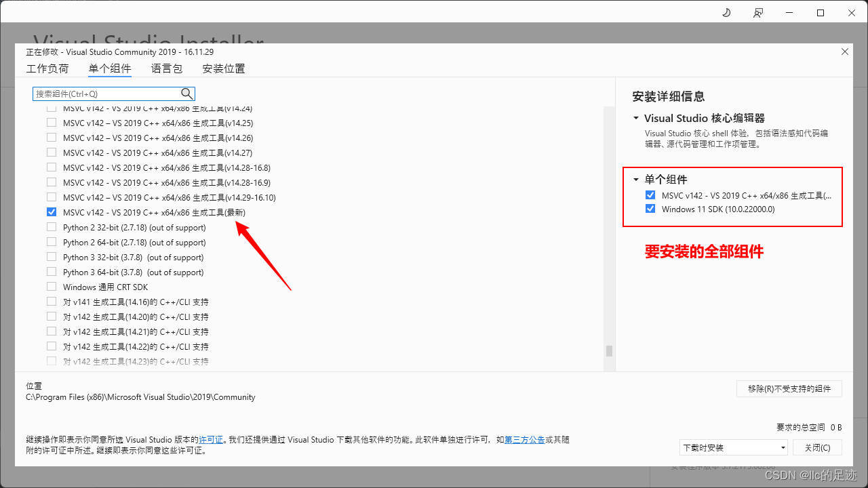The width and height of the screenshot is (868, 488).
Task: Check Python 2 32-bit (2.7.18)
Action: (x=52, y=227)
